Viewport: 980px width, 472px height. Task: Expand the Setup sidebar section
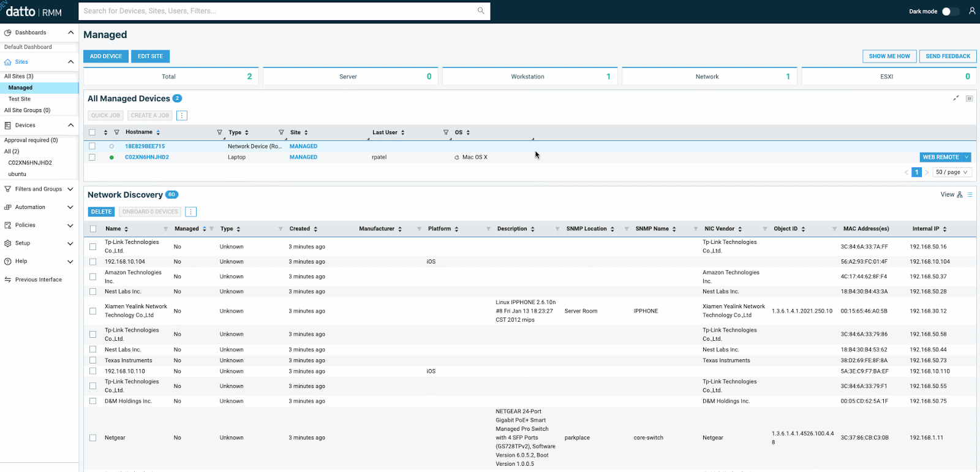70,243
